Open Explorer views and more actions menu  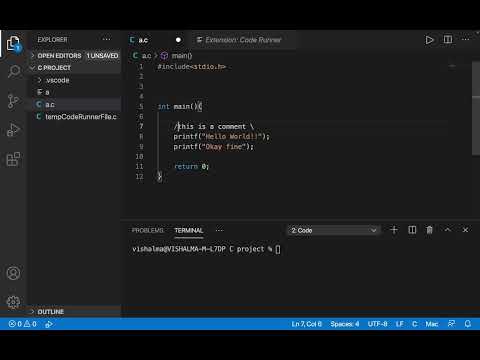click(106, 39)
